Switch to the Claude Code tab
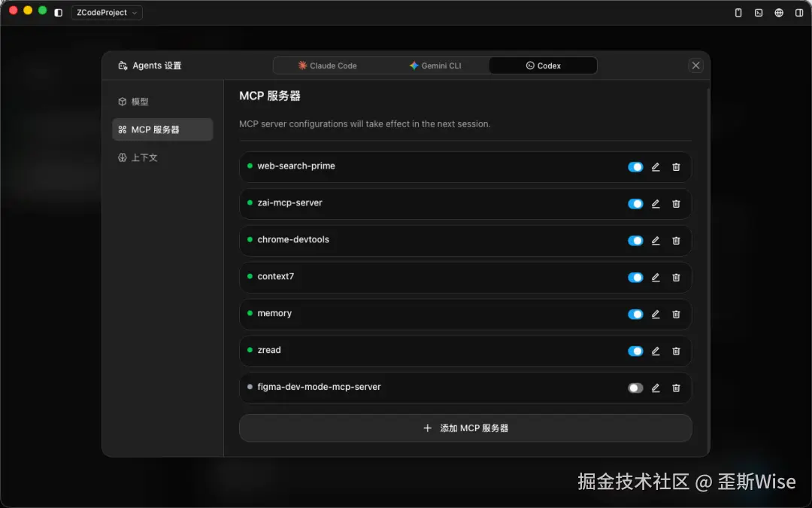The height and width of the screenshot is (508, 812). pos(327,65)
